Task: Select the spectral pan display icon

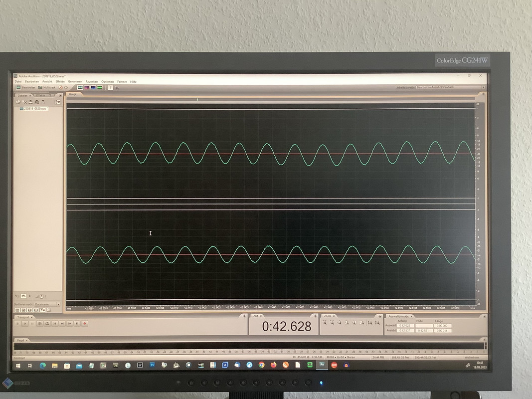Action: 93,88
